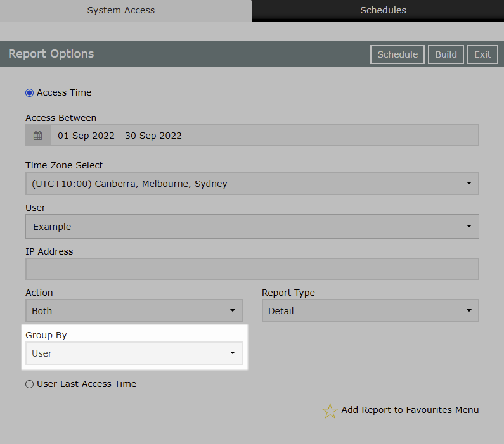The width and height of the screenshot is (504, 444).
Task: Click the IP Address label
Action: (x=49, y=251)
